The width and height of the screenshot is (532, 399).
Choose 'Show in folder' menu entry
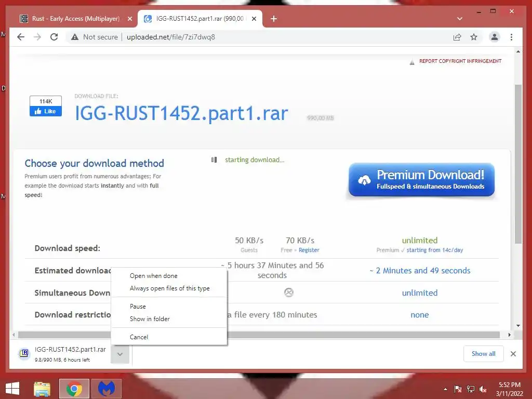click(169, 319)
